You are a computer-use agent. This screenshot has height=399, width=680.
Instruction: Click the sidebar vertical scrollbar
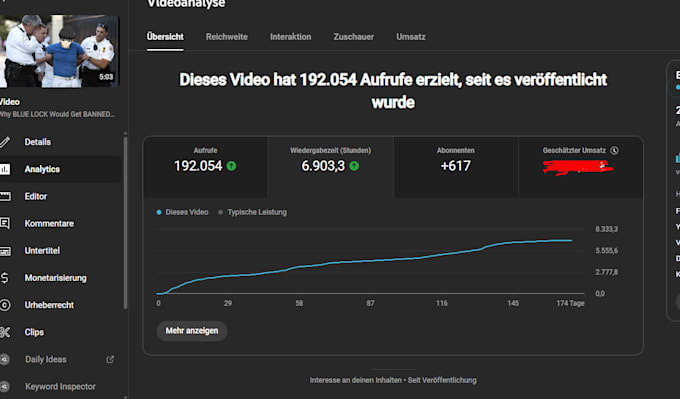click(x=125, y=222)
